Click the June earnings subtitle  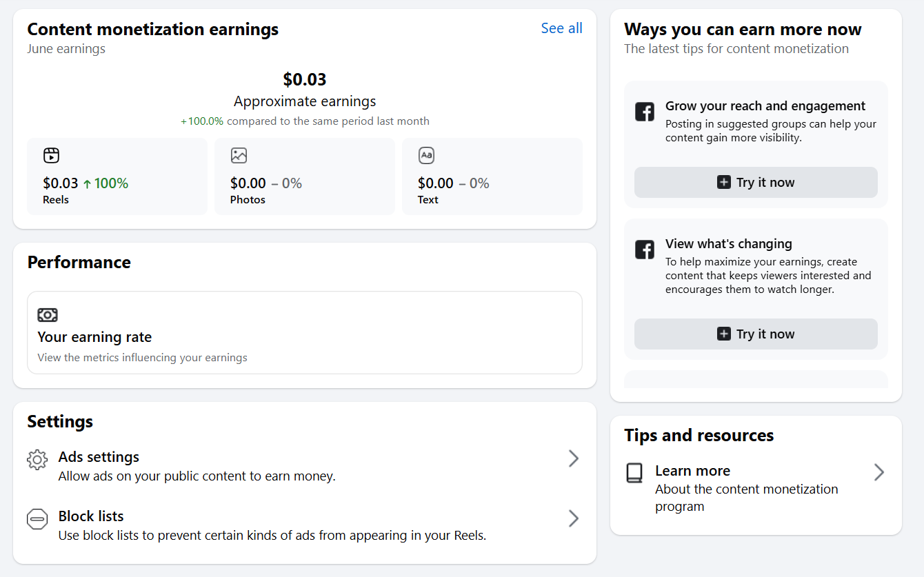pos(66,48)
